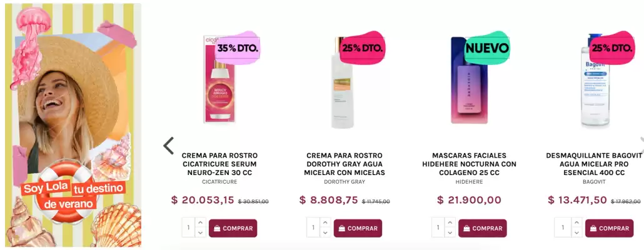Viewport: 644px width, 250px height.
Task: Buy the Cicatricure Serum with Comprar button
Action: 233,228
